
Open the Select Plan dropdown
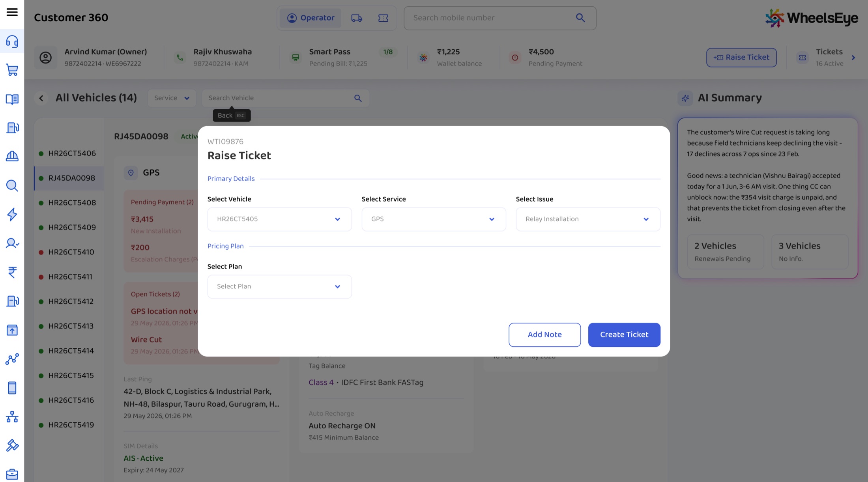(x=279, y=287)
